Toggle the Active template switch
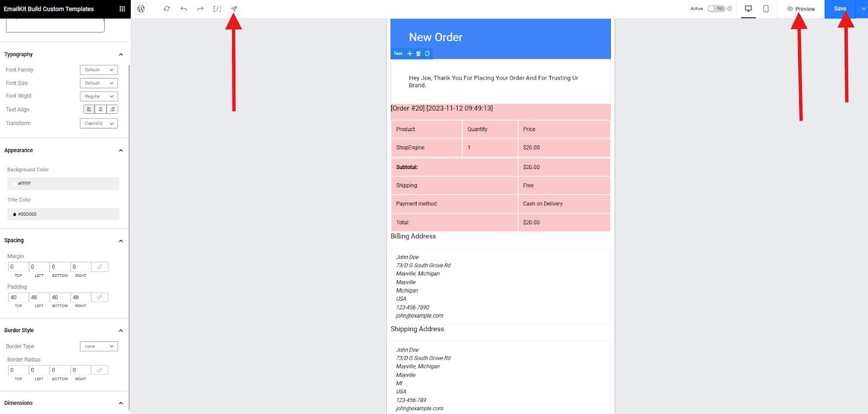 click(716, 9)
